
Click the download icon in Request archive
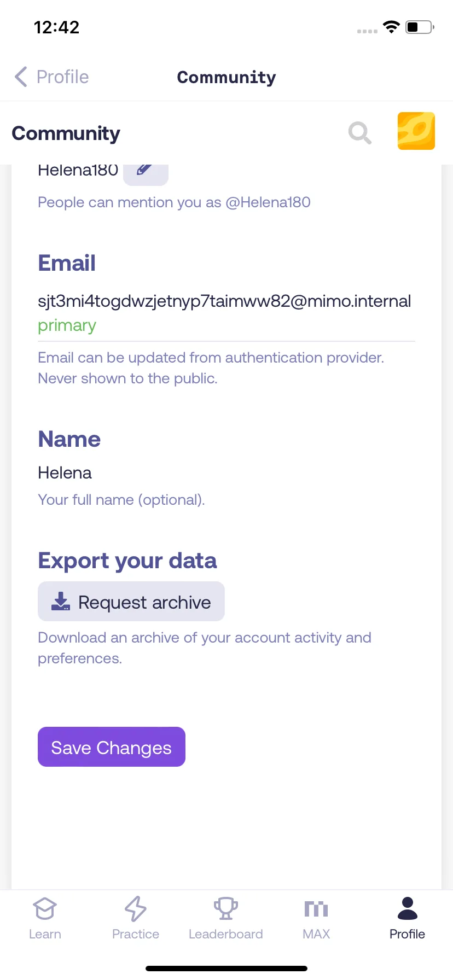[60, 602]
